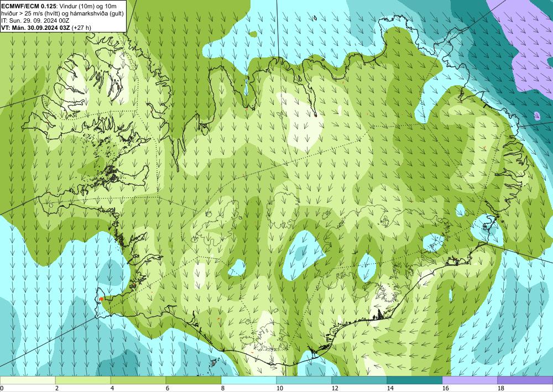The width and height of the screenshot is (553, 392).
Task: Click the pale yellow 0–2 m/s legend swatch
Action: click(x=28, y=380)
